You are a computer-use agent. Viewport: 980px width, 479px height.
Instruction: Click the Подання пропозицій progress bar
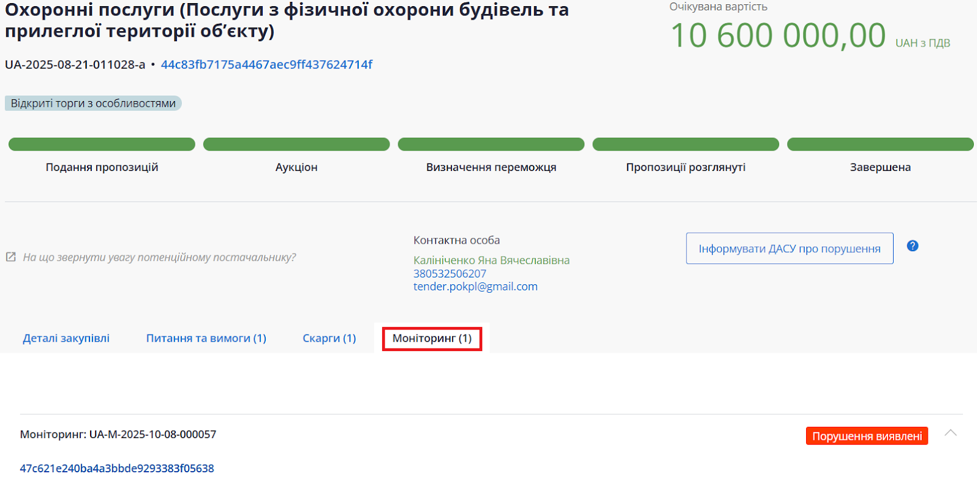(x=102, y=145)
